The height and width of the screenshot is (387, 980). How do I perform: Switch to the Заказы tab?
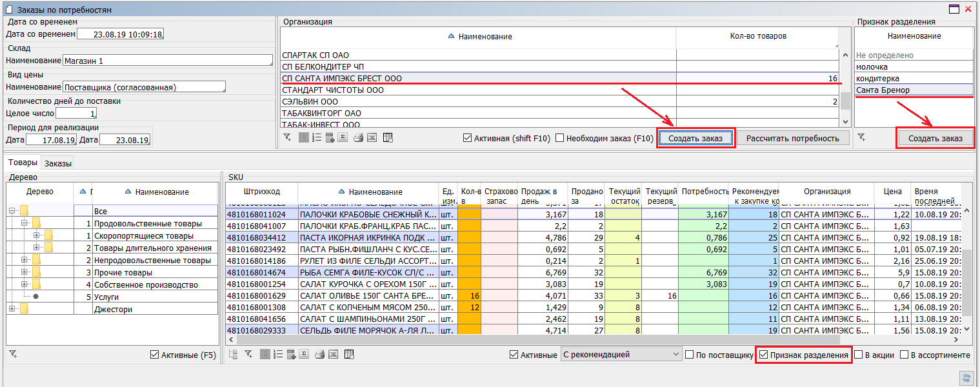click(58, 163)
